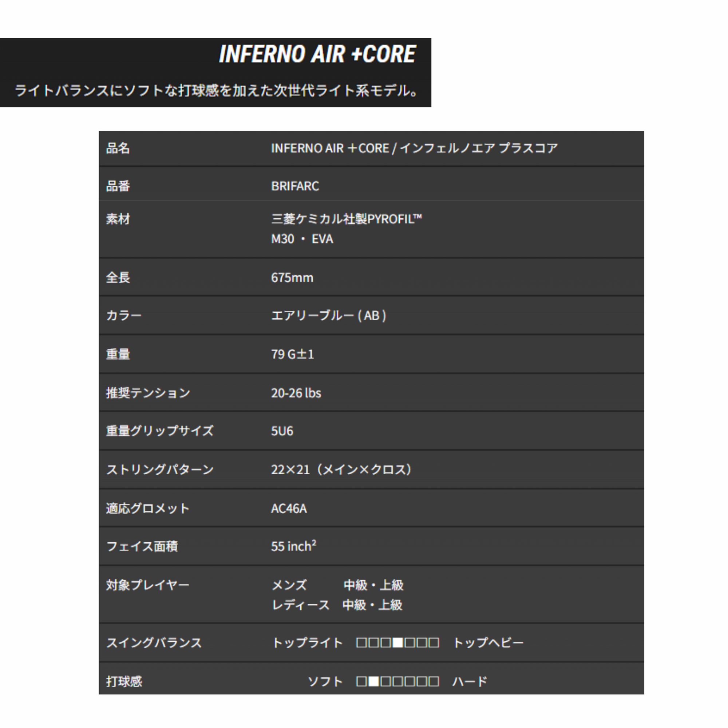The image size is (728, 728).
Task: Click the 79 G±1 weight value
Action: coord(292,354)
